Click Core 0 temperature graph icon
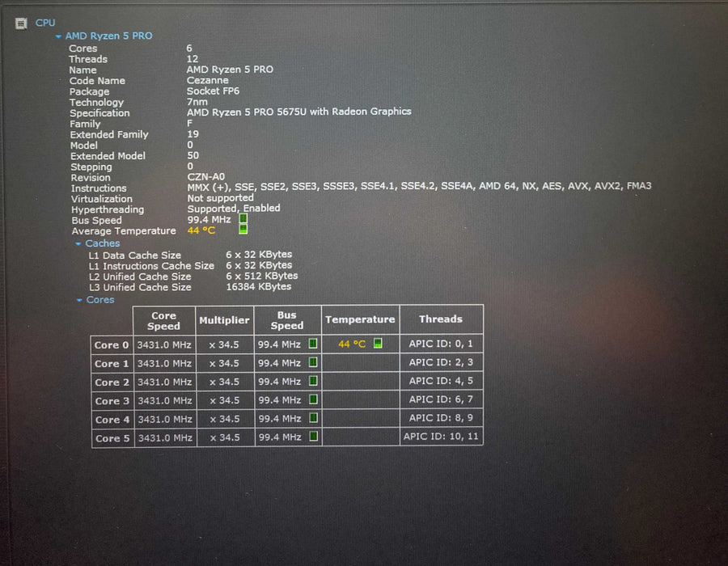Screen dimensions: 728x566 click(378, 344)
